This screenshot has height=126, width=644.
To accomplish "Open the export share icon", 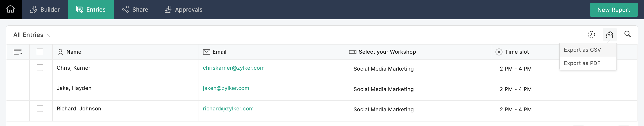I will tap(609, 35).
